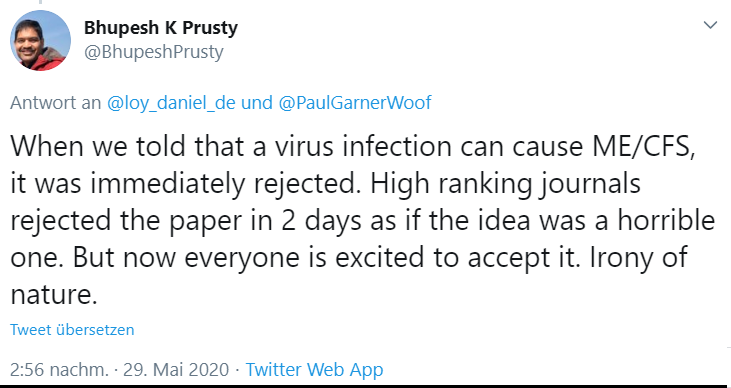Open the tweet options chevron menu
The width and height of the screenshot is (731, 388).
pyautogui.click(x=710, y=25)
